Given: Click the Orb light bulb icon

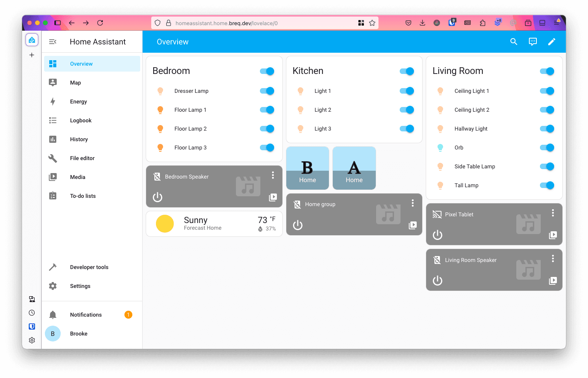Looking at the screenshot, I should pos(440,148).
